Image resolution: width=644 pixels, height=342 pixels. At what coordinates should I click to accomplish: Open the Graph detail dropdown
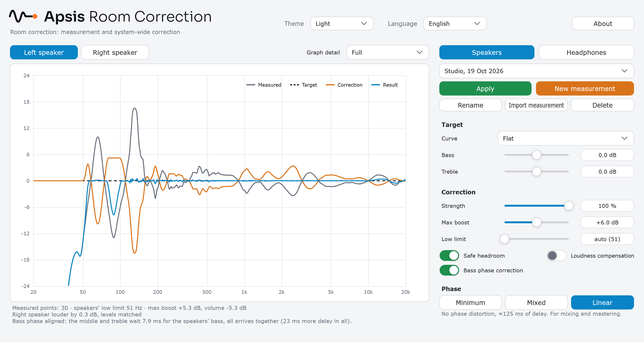tap(388, 52)
